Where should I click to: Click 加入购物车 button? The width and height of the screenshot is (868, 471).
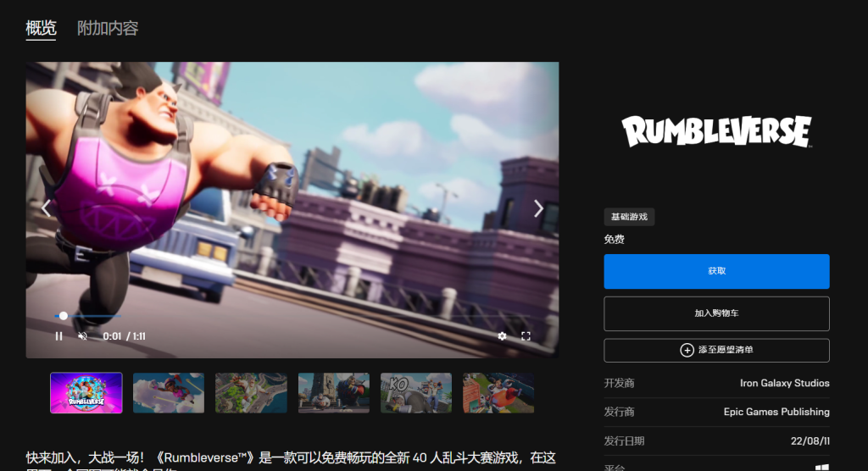click(716, 313)
